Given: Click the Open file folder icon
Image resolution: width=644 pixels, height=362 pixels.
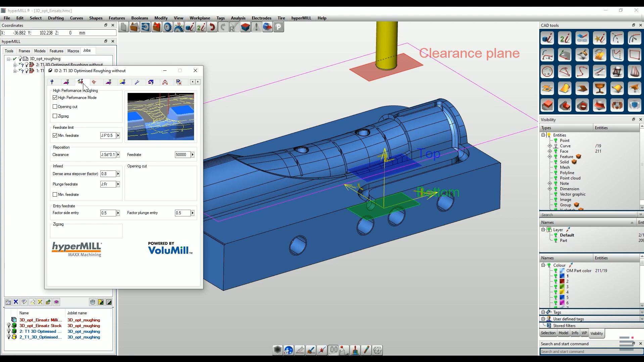Looking at the screenshot, I should point(135,27).
